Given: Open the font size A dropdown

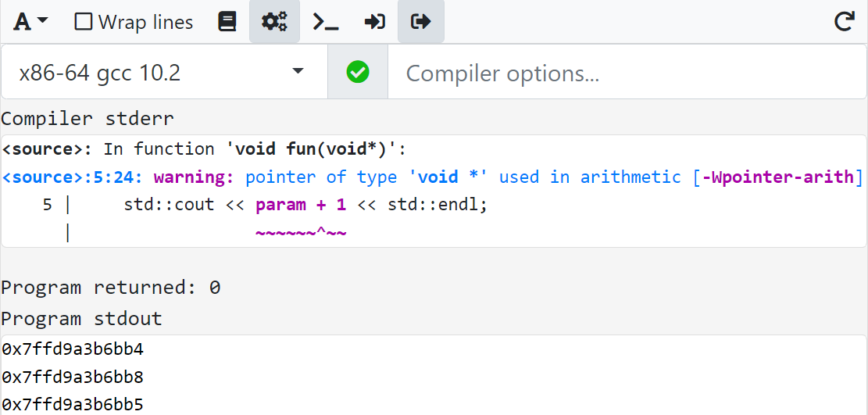Looking at the screenshot, I should 31,22.
